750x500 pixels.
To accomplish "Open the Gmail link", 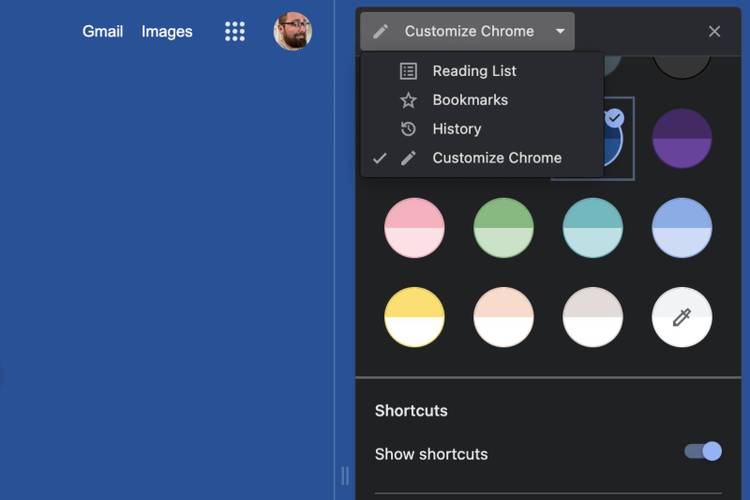I will pos(103,31).
